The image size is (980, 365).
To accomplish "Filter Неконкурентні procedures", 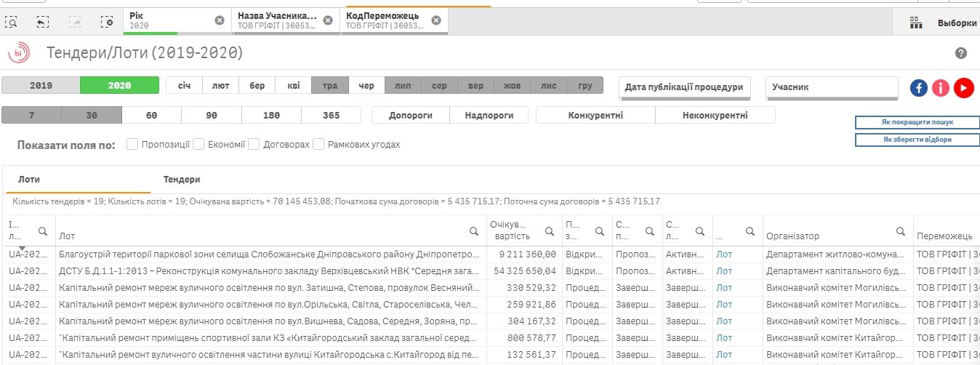I will [x=715, y=115].
